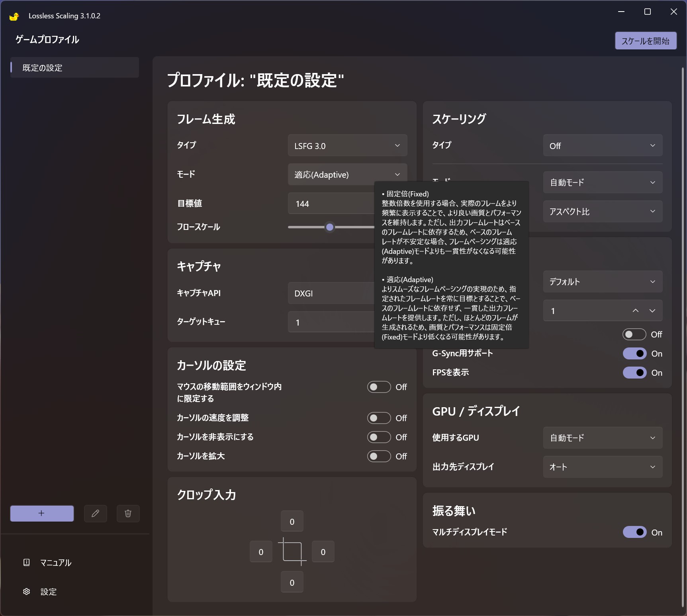Open モード dropdown showing 適応(Adaptive)

coord(347,175)
